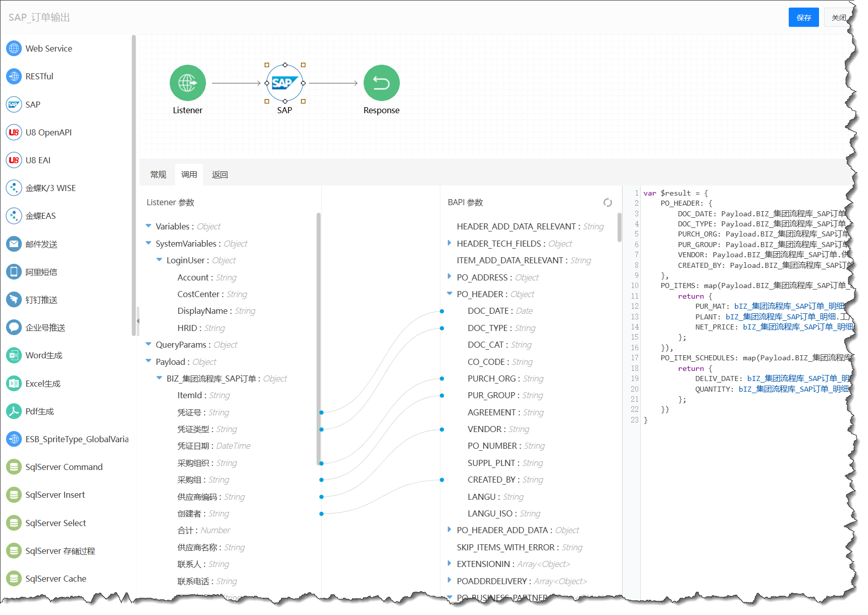This screenshot has width=868, height=615.
Task: Select the Pdf生成 component icon
Action: 14,411
